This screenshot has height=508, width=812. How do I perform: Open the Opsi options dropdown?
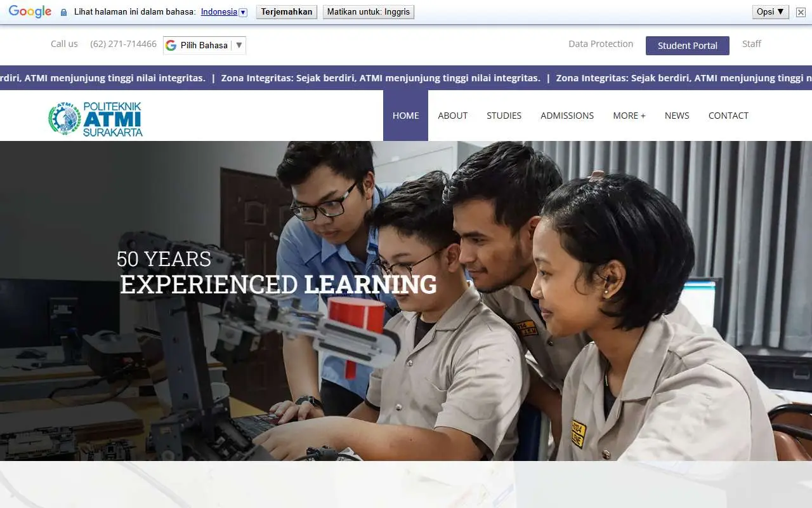click(x=771, y=12)
